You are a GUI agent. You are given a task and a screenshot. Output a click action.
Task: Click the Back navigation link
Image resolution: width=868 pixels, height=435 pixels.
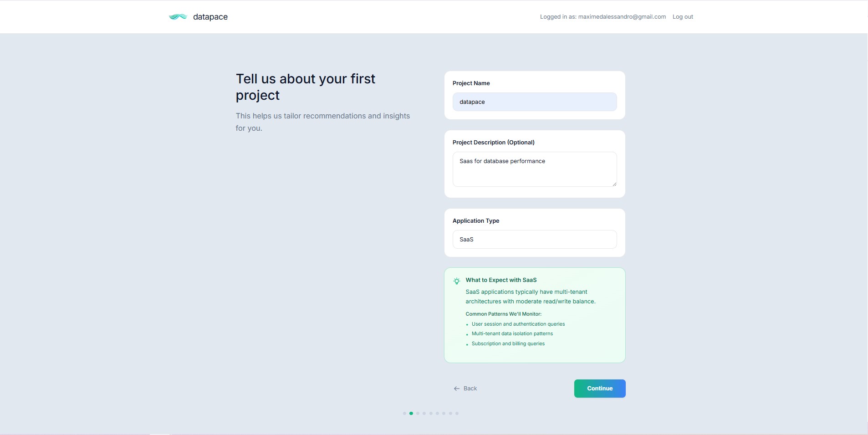(x=470, y=389)
